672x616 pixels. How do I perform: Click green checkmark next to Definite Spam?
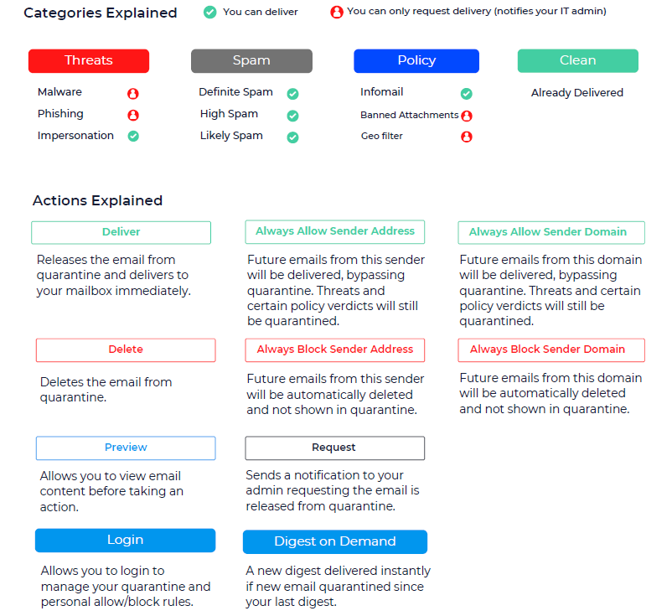pos(292,94)
